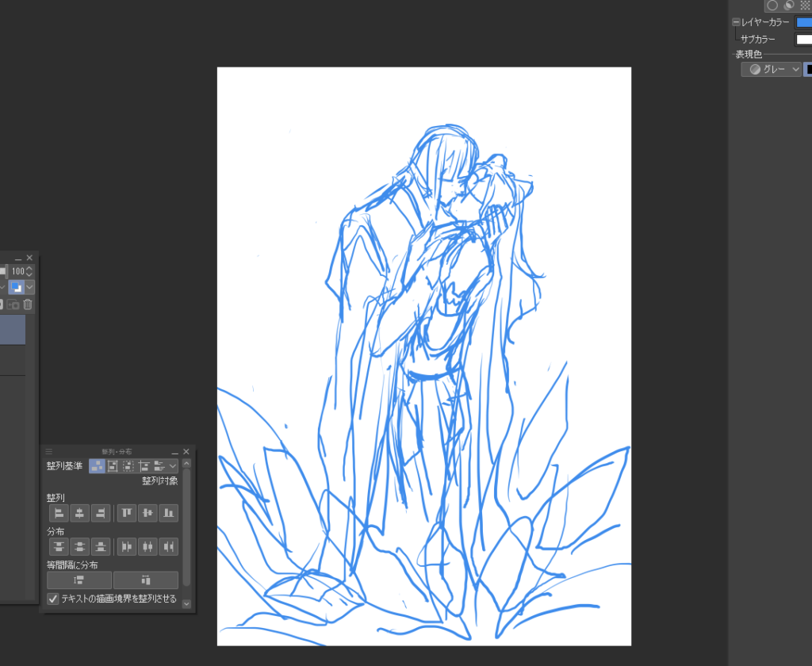The image size is (812, 666).
Task: Click the align horizontal centers icon
Action: click(x=79, y=513)
